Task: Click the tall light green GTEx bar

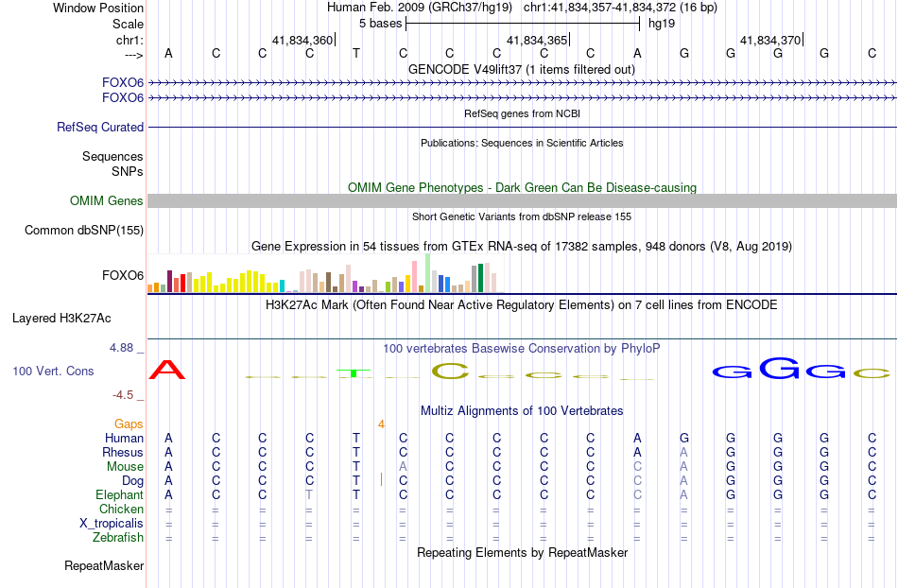Action: [428, 273]
